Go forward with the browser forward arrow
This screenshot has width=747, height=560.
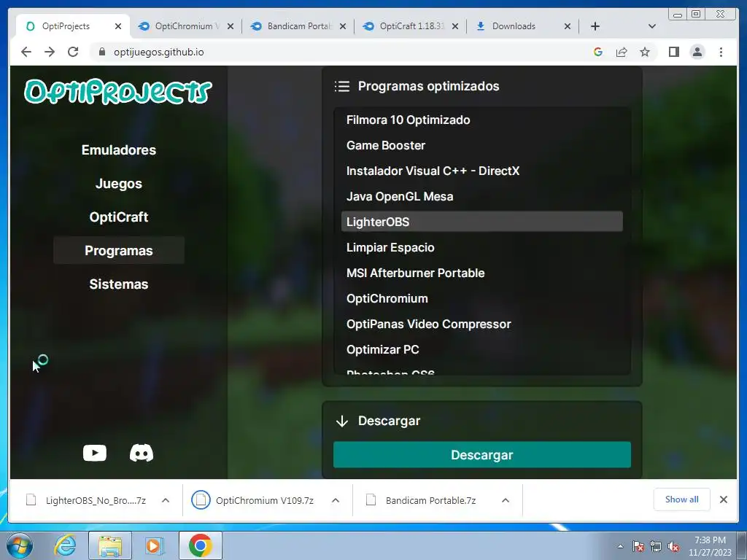pyautogui.click(x=50, y=52)
